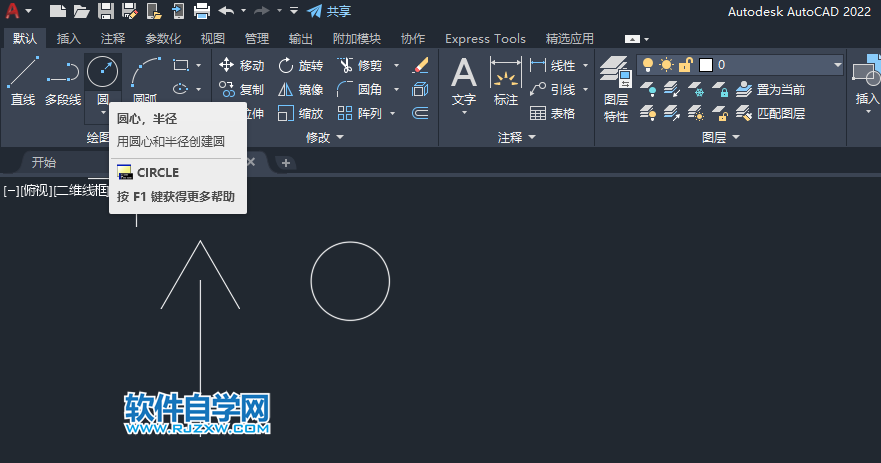Click the Open file folder icon
Viewport: 881px width, 463px height.
[x=81, y=11]
